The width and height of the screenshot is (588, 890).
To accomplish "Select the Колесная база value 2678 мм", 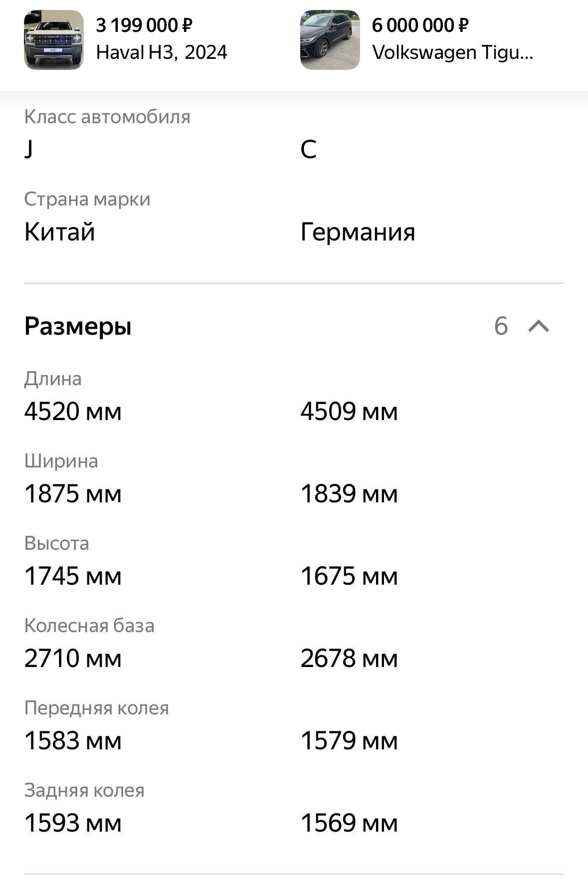I will coord(349,659).
